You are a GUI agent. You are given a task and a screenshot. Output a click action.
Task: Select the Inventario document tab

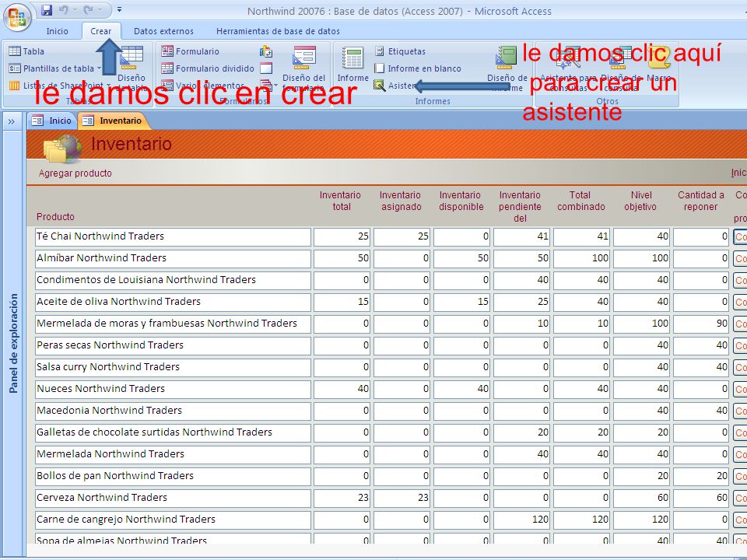click(114, 121)
